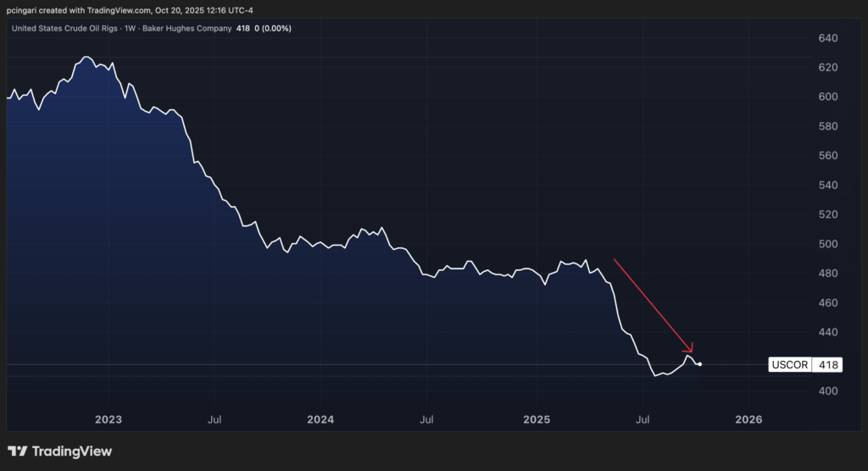
Task: Click the 400 level on price axis
Action: coord(826,391)
